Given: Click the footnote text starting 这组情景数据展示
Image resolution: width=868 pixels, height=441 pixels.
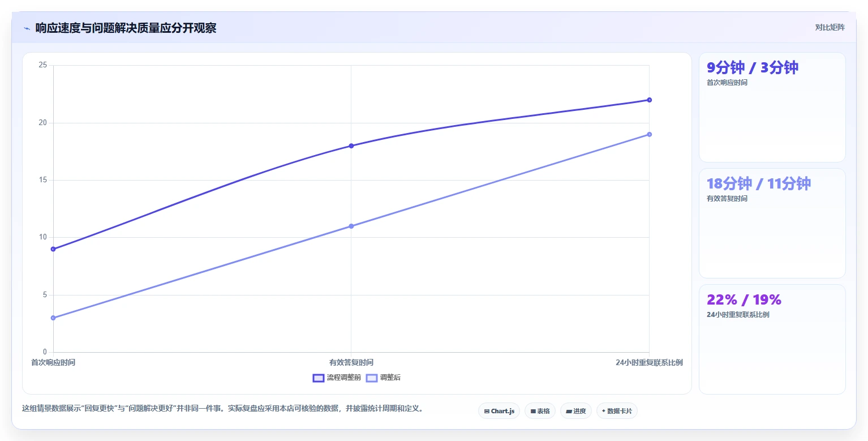Looking at the screenshot, I should point(222,408).
